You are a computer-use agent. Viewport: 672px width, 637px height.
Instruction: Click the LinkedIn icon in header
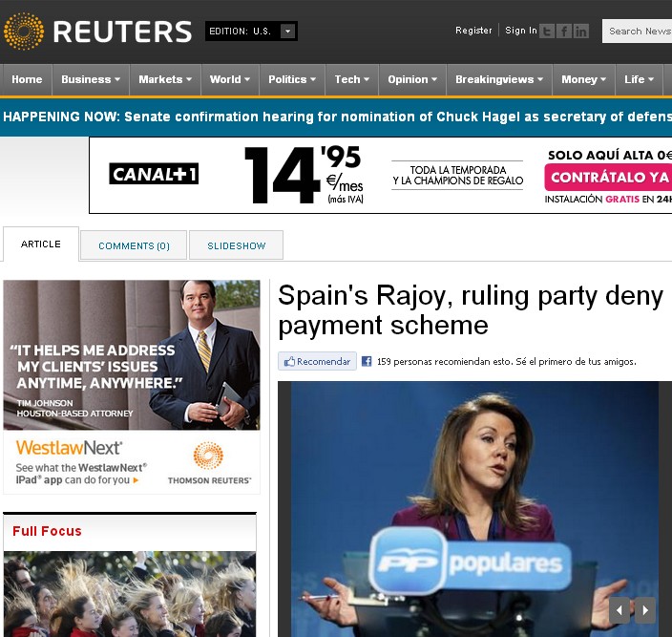click(581, 31)
